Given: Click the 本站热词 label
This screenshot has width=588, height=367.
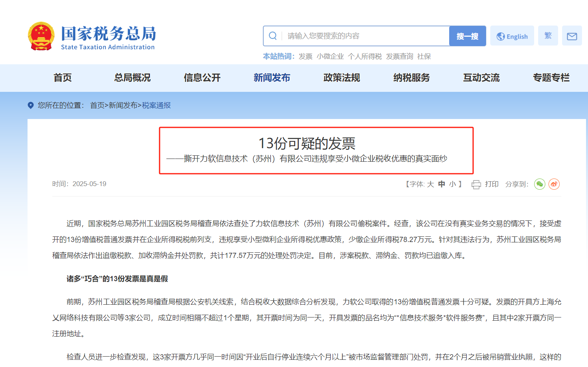Looking at the screenshot, I should [x=278, y=57].
